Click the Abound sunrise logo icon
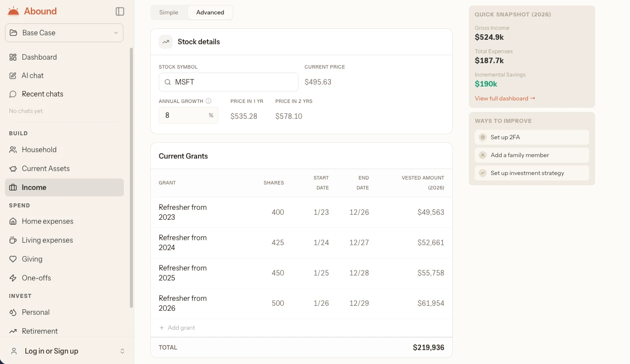 tap(13, 11)
